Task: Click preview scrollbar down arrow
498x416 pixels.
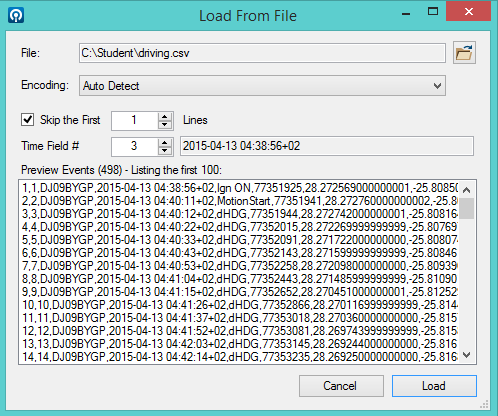Action: (467, 355)
